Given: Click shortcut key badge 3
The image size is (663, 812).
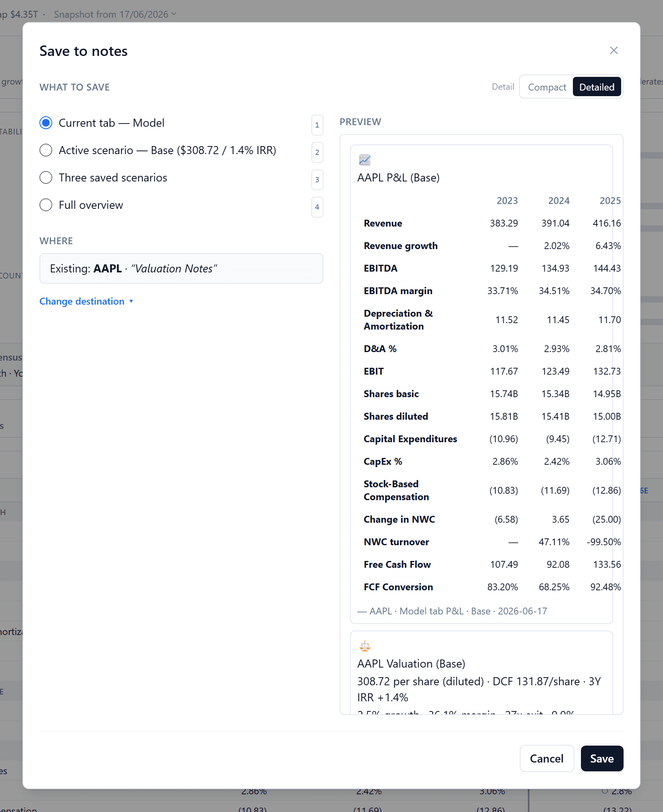Looking at the screenshot, I should 317,180.
